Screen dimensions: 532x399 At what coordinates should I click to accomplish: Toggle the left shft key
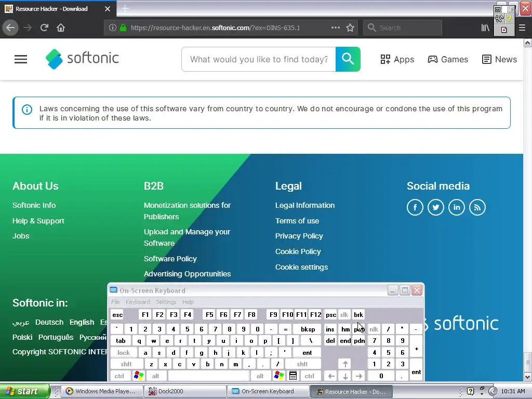click(x=126, y=364)
